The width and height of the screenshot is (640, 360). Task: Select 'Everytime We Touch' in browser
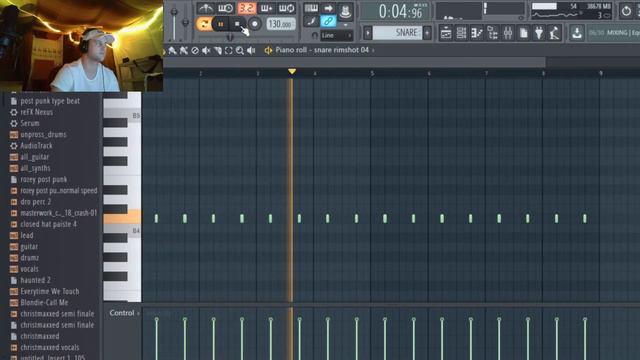click(x=50, y=291)
